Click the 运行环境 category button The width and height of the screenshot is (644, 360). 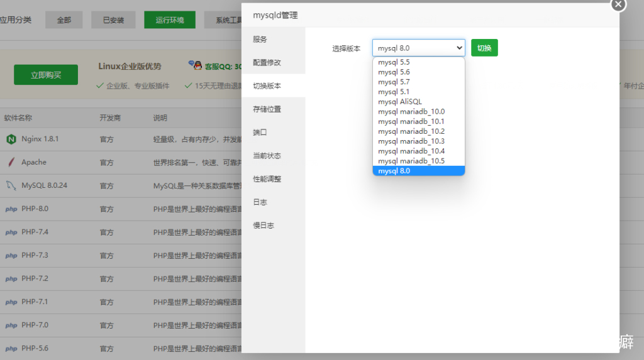tap(170, 20)
